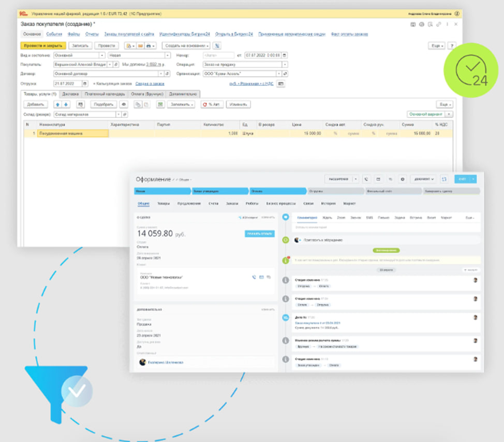Open the Заполнить dropdown button
This screenshot has height=442, width=504.
pyautogui.click(x=181, y=105)
